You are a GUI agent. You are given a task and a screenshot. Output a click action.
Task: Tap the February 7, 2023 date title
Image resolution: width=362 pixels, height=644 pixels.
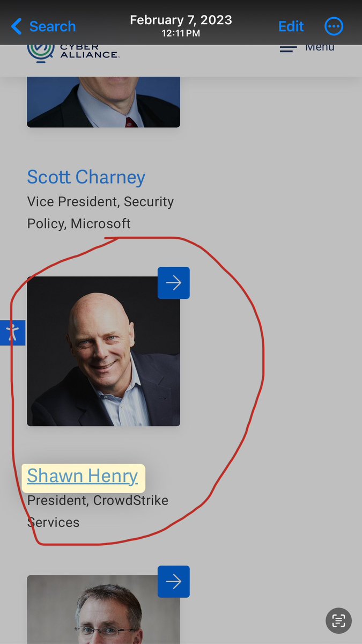click(x=181, y=20)
